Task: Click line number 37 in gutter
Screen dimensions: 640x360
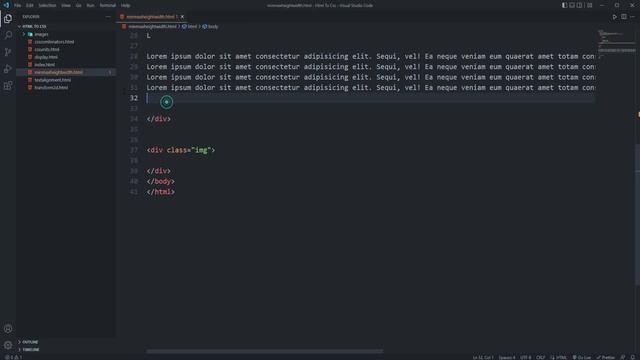Action: pyautogui.click(x=134, y=150)
